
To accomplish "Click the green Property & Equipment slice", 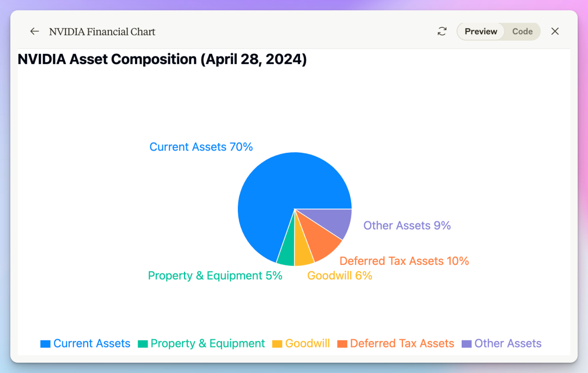I will [287, 252].
